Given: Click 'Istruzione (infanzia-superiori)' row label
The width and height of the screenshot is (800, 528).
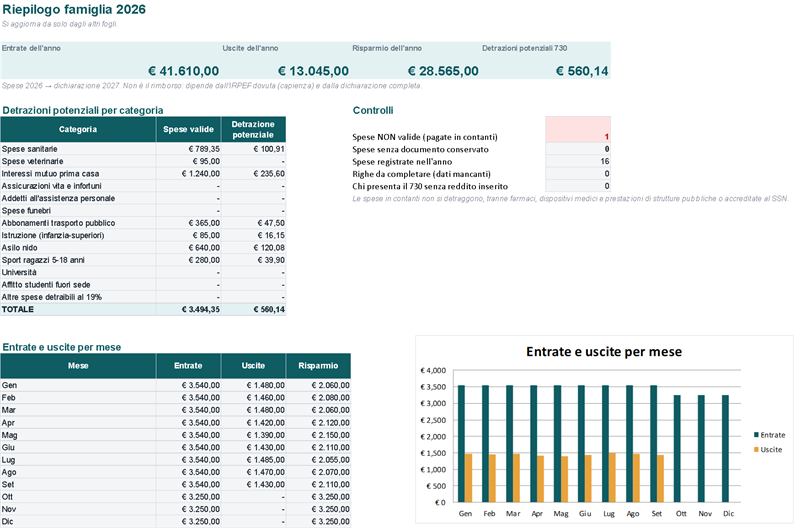Looking at the screenshot, I should coord(53,235).
